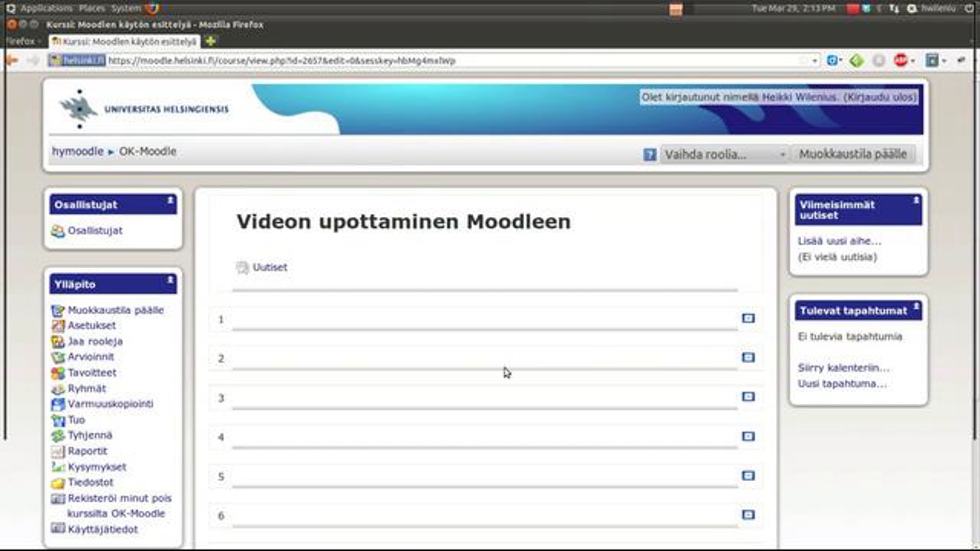Click the Tuo import icon
This screenshot has width=980, height=551.
(x=58, y=420)
